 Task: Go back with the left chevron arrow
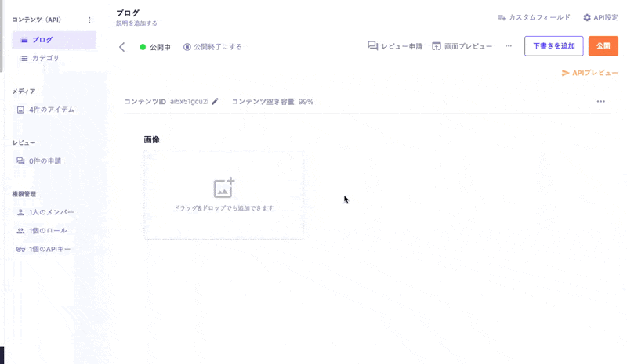tap(122, 47)
